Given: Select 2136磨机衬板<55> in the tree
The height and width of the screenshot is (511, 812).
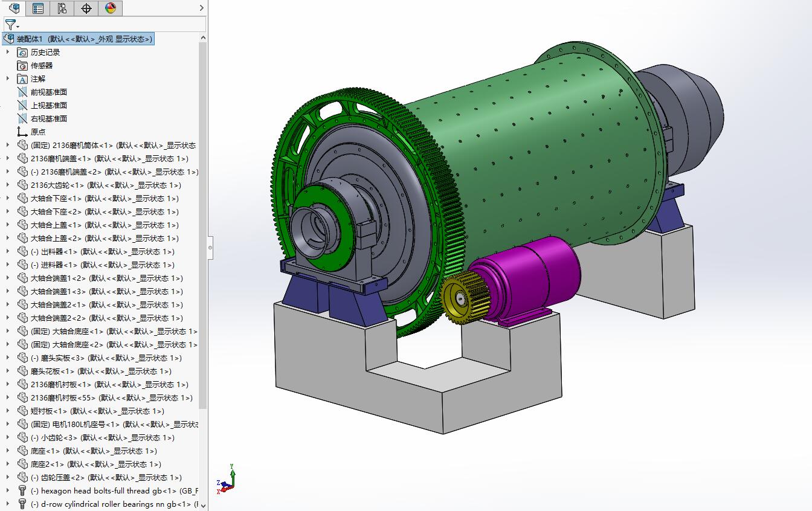Looking at the screenshot, I should coord(112,397).
